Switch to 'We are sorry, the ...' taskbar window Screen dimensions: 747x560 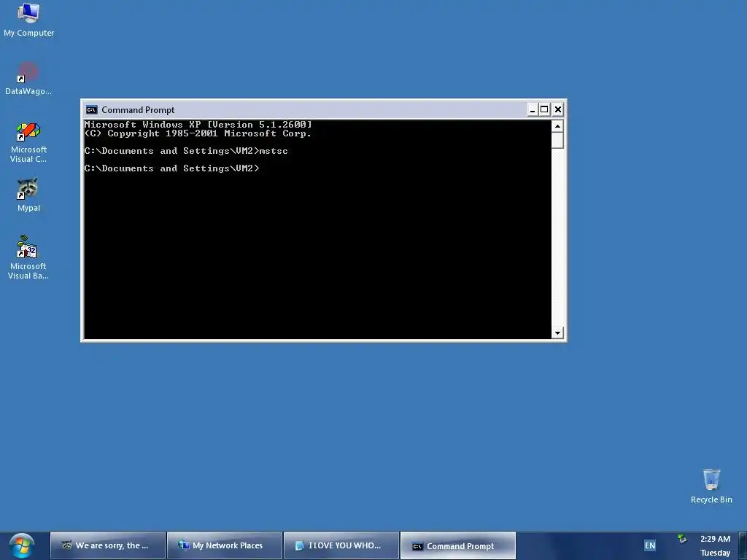pos(108,545)
